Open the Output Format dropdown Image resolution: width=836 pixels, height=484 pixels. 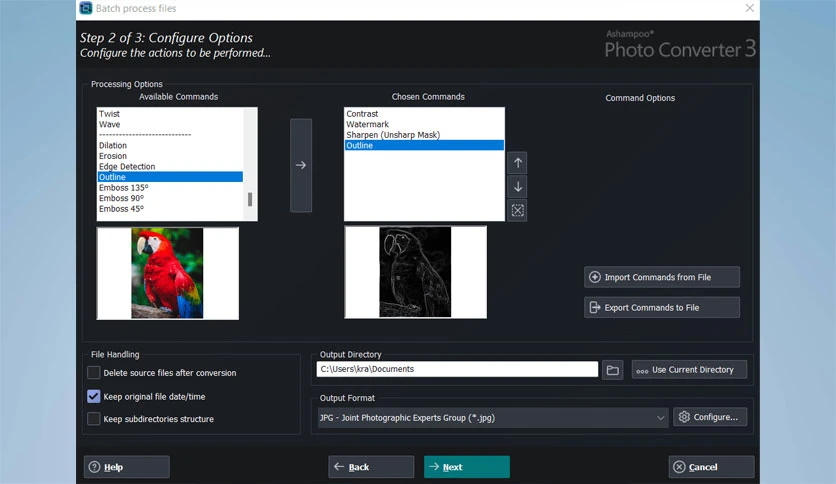coord(493,418)
